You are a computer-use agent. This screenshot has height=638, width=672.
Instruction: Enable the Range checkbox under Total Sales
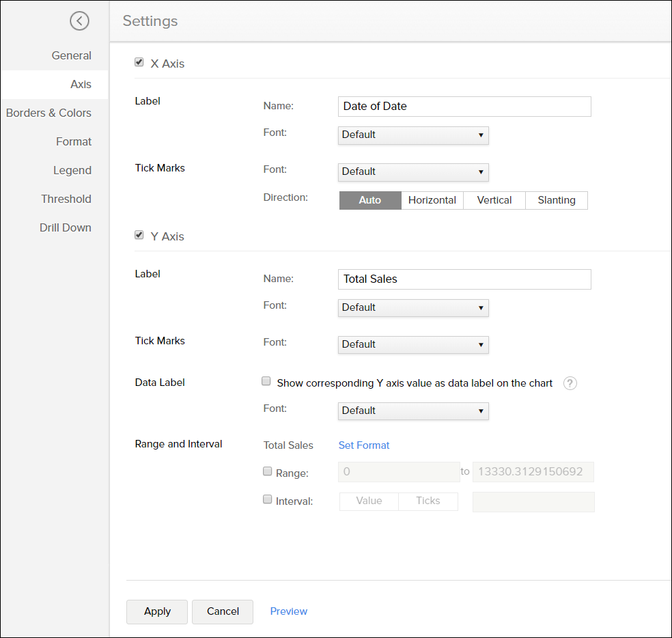267,471
